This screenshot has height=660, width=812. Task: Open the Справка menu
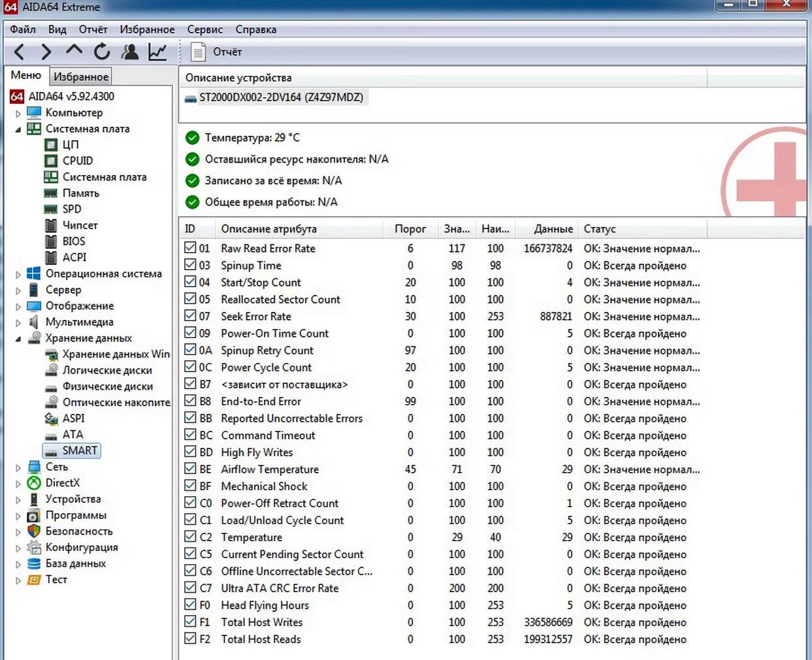[255, 29]
